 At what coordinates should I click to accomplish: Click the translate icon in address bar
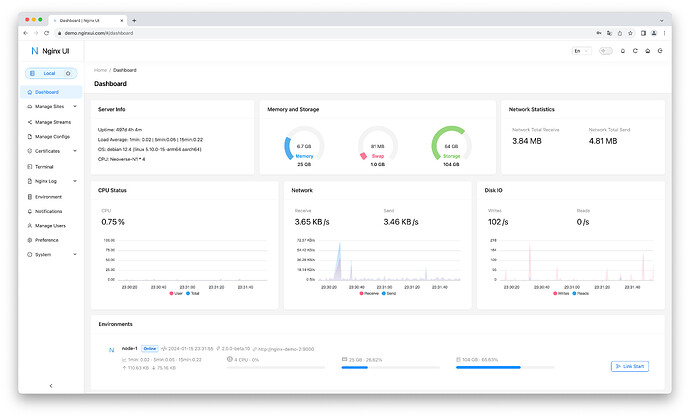point(609,33)
